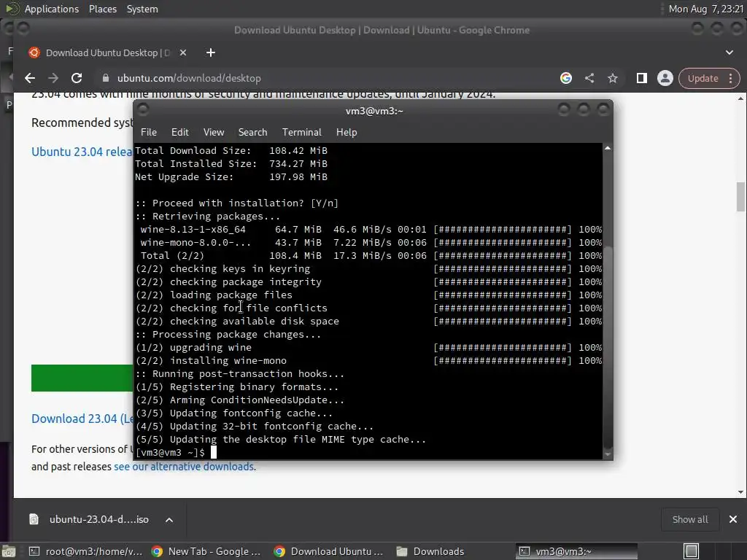Viewport: 747px width, 560px height.
Task: Click the clock showing Mon Aug 7
Action: pos(705,9)
